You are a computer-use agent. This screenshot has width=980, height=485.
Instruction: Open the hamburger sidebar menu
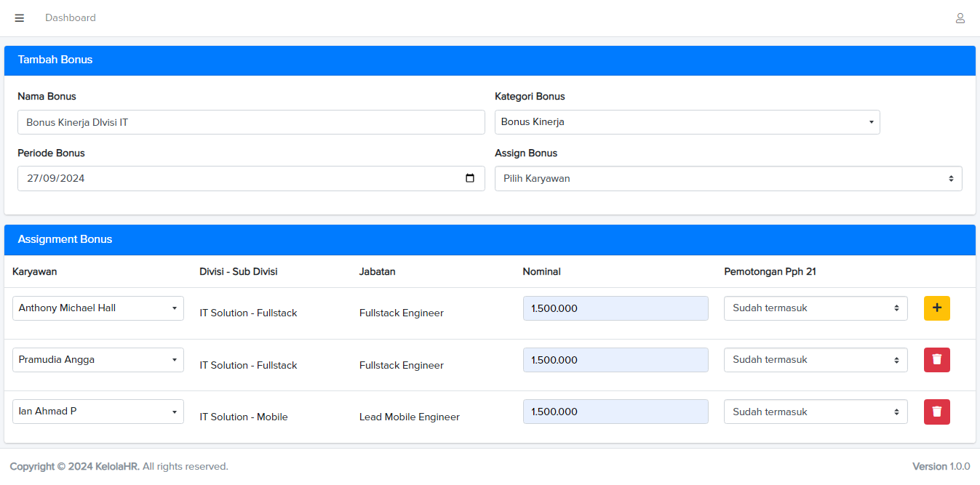click(20, 18)
